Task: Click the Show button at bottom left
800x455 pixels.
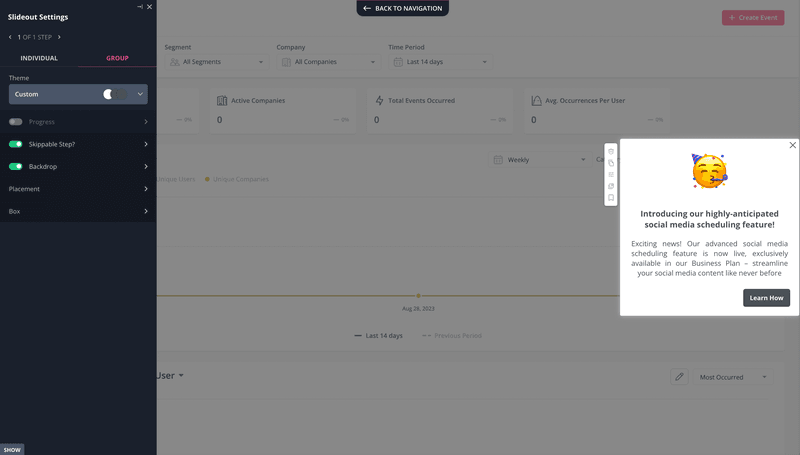Action: pos(12,450)
